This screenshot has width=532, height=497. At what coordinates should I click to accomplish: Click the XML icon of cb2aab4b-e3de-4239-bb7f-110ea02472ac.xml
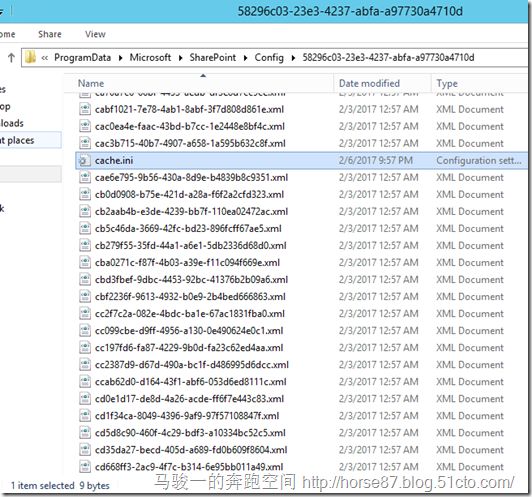click(85, 211)
